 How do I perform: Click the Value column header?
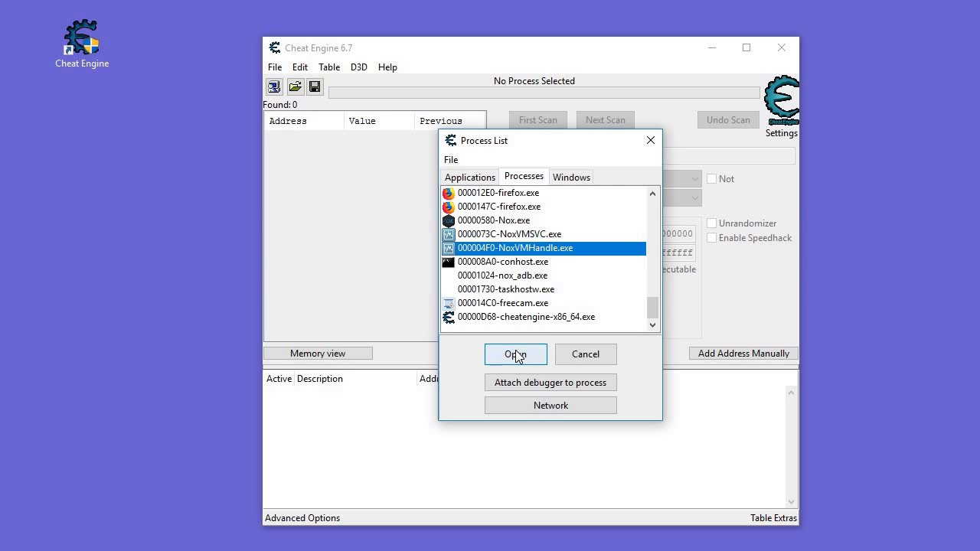[379, 121]
